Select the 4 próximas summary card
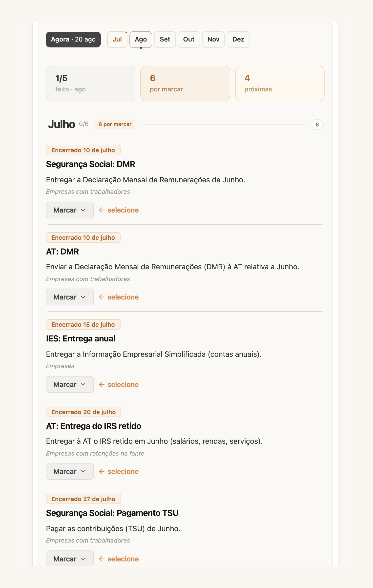373x588 pixels. click(280, 84)
